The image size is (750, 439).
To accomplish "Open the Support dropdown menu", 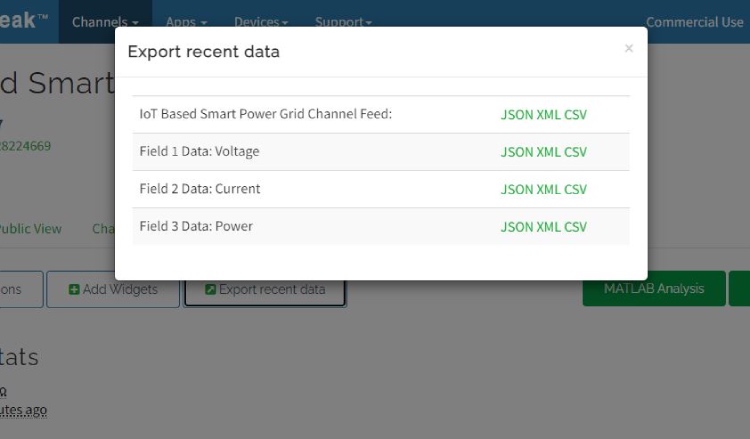I will pyautogui.click(x=343, y=22).
